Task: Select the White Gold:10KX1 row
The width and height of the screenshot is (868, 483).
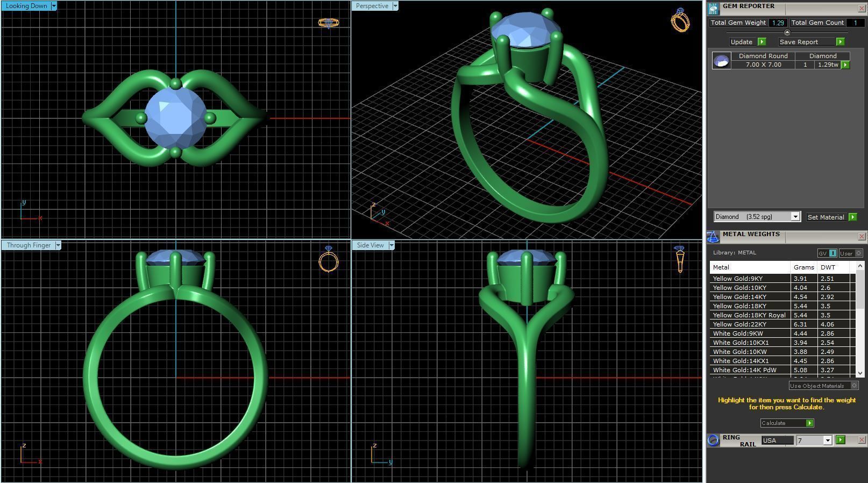Action: pyautogui.click(x=782, y=343)
